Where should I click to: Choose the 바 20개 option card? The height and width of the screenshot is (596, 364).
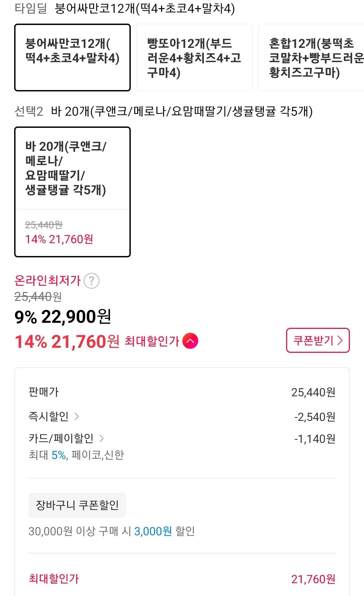coord(72,192)
